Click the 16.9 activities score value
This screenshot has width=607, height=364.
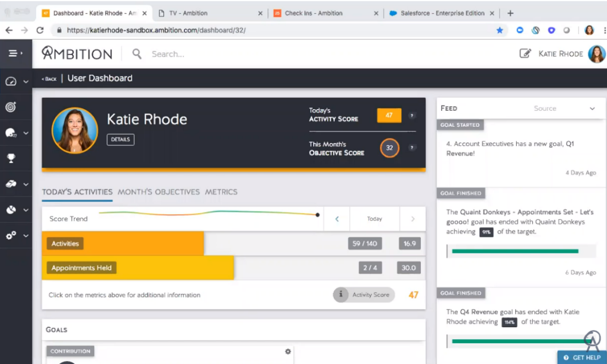click(410, 244)
